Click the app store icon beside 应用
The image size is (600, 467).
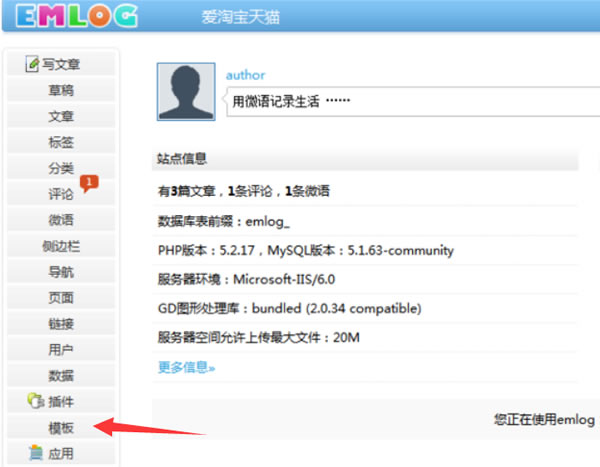coord(36,453)
